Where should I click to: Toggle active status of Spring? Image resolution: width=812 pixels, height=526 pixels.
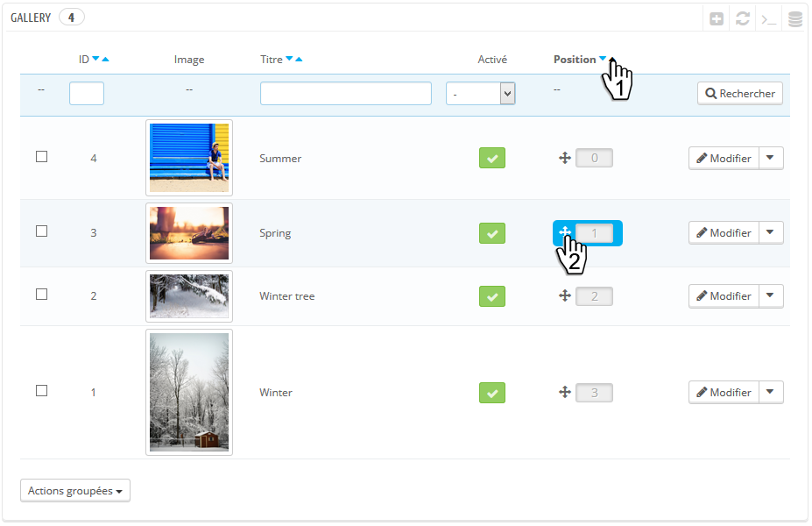coord(492,233)
